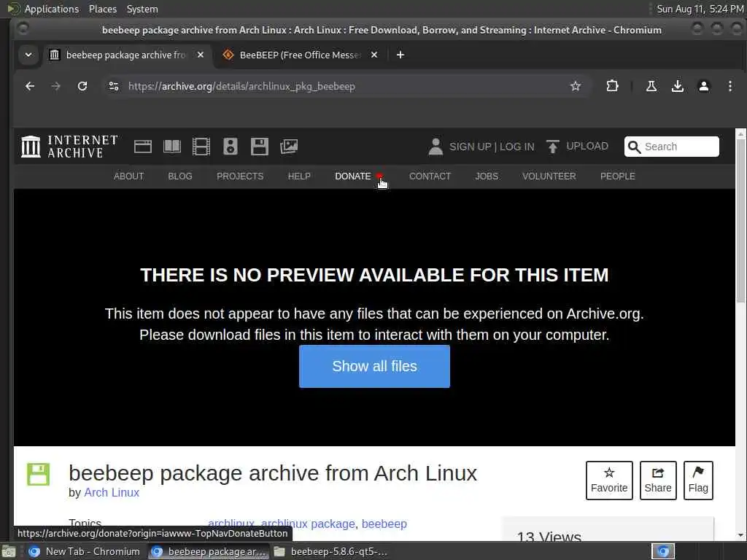The height and width of the screenshot is (560, 747).
Task: Go back with the browser back arrow
Action: [30, 86]
